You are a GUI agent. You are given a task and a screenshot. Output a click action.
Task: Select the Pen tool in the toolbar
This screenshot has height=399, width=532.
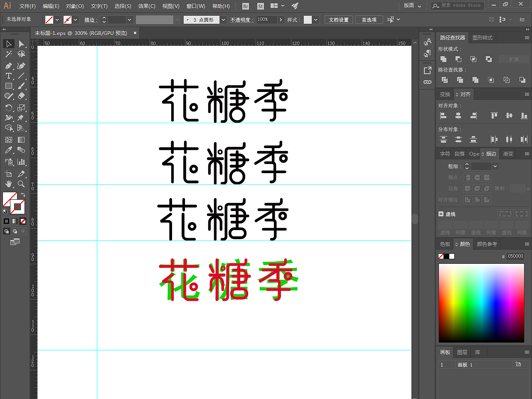pyautogui.click(x=8, y=66)
